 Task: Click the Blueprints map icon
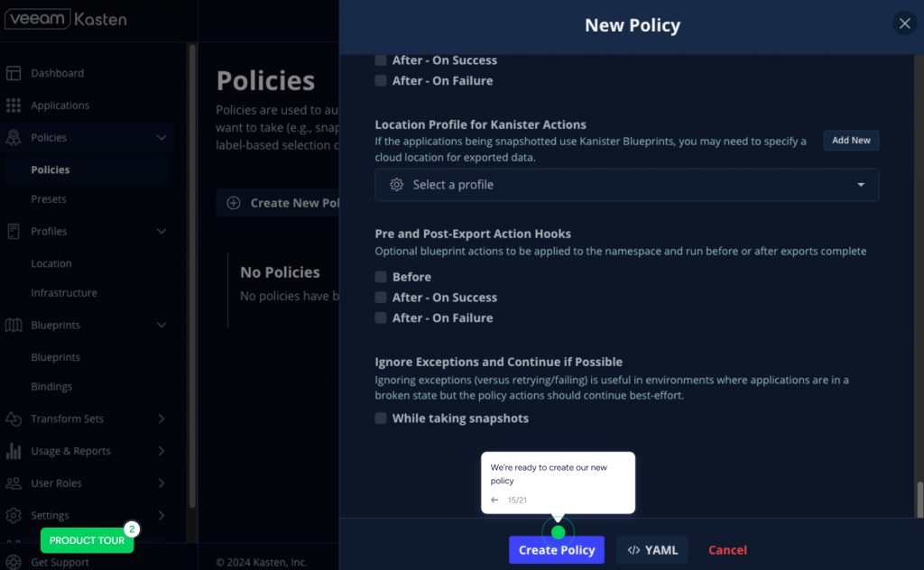(14, 325)
